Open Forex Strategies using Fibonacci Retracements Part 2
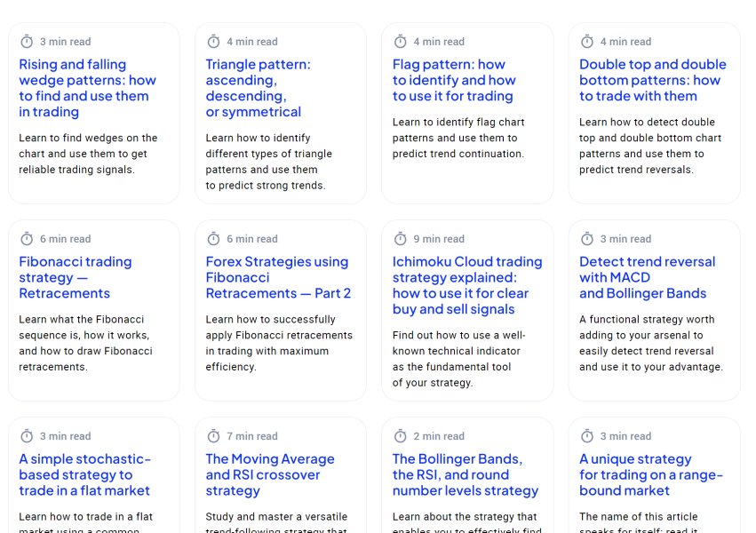The image size is (756, 533). (x=277, y=277)
